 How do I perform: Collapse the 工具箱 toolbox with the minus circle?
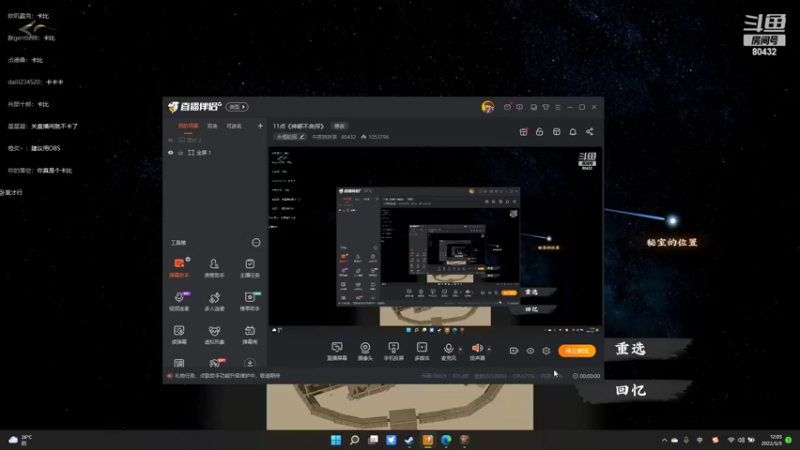(x=256, y=243)
